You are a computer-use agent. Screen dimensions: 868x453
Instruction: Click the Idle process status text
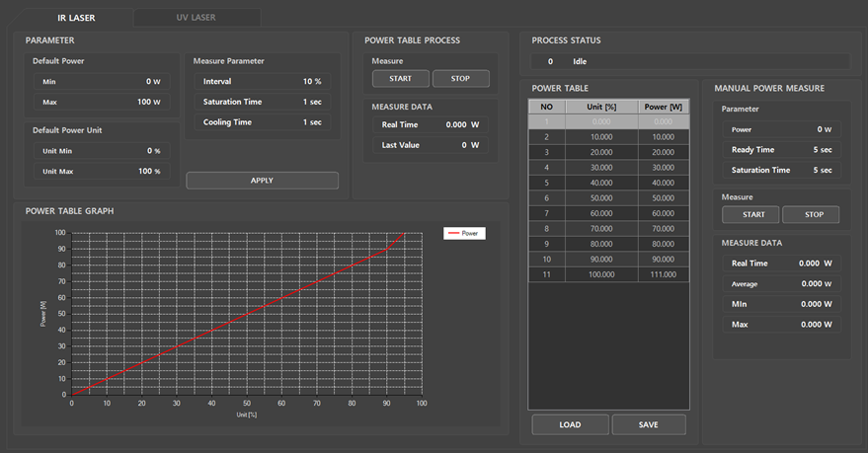click(580, 61)
